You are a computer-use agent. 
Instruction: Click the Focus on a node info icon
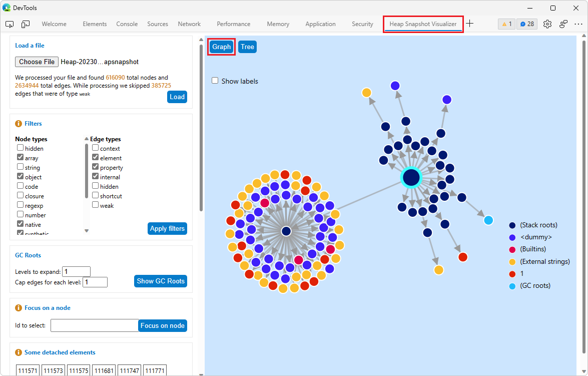[19, 308]
